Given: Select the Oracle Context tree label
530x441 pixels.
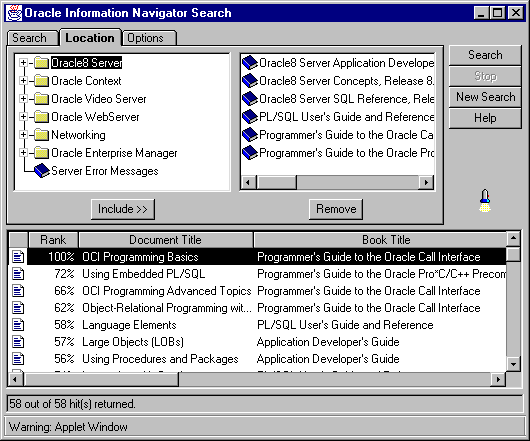Looking at the screenshot, I should point(86,81).
